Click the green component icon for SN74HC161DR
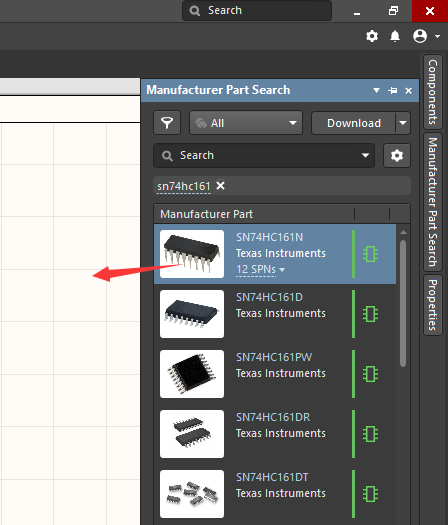This screenshot has height=525, width=448. click(x=370, y=434)
